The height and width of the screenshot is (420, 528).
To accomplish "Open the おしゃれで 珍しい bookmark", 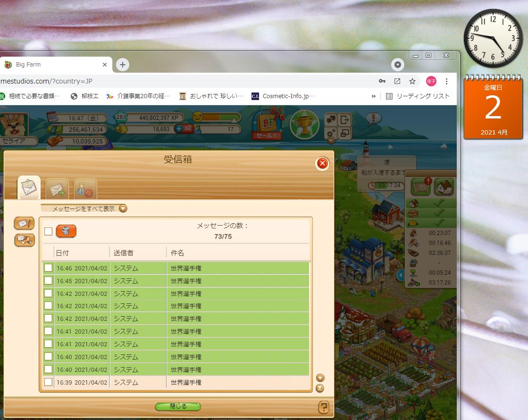I will point(211,96).
